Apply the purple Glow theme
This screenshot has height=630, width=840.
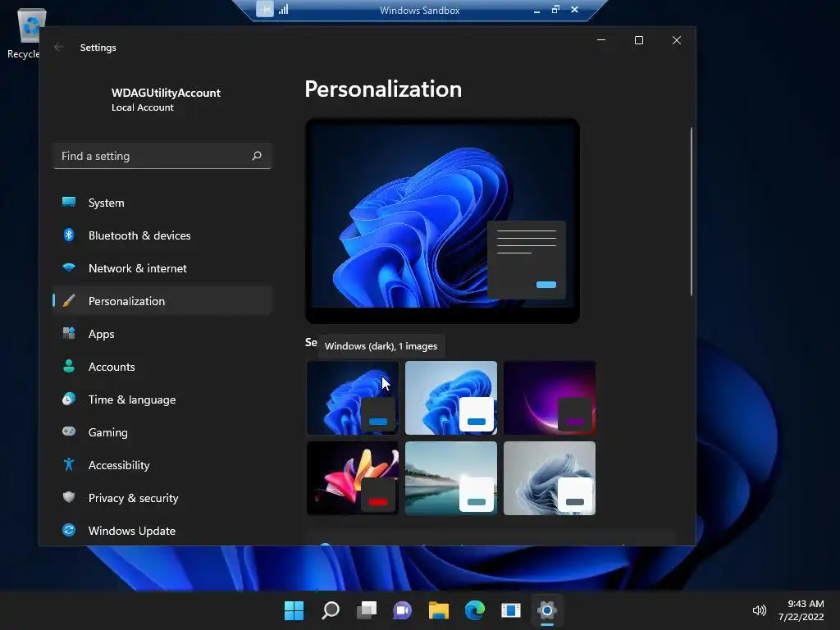pyautogui.click(x=550, y=398)
